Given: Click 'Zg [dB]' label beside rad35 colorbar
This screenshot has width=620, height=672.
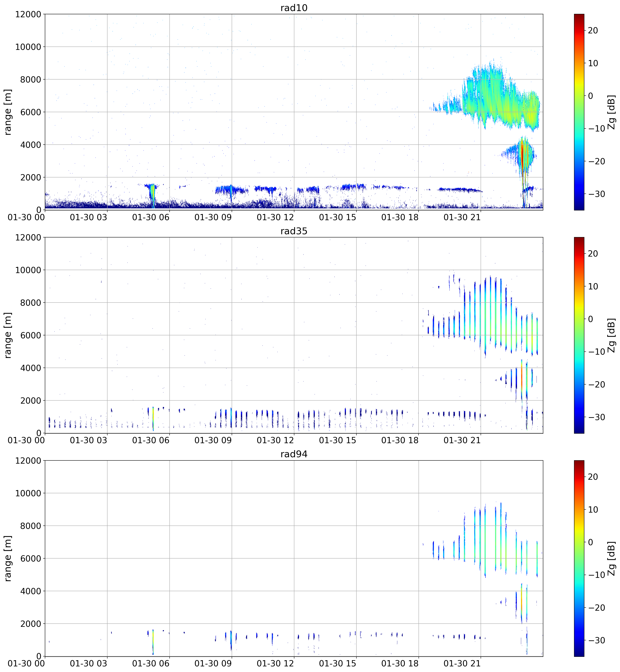Looking at the screenshot, I should click(612, 335).
